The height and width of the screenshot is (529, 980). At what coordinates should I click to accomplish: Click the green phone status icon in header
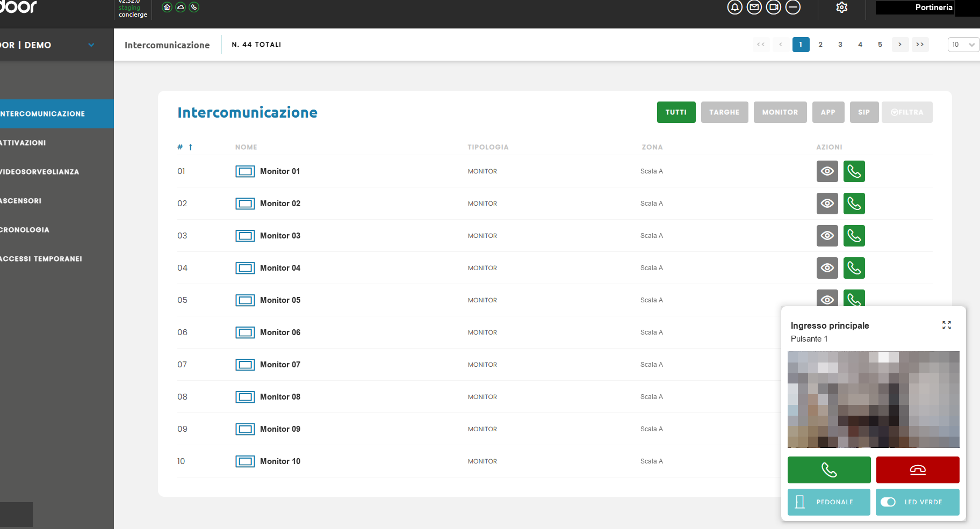pos(194,7)
